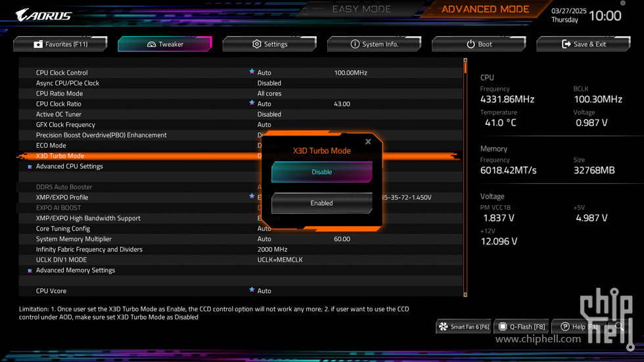This screenshot has width=644, height=362.
Task: Click the Settings gear icon
Action: (257, 44)
